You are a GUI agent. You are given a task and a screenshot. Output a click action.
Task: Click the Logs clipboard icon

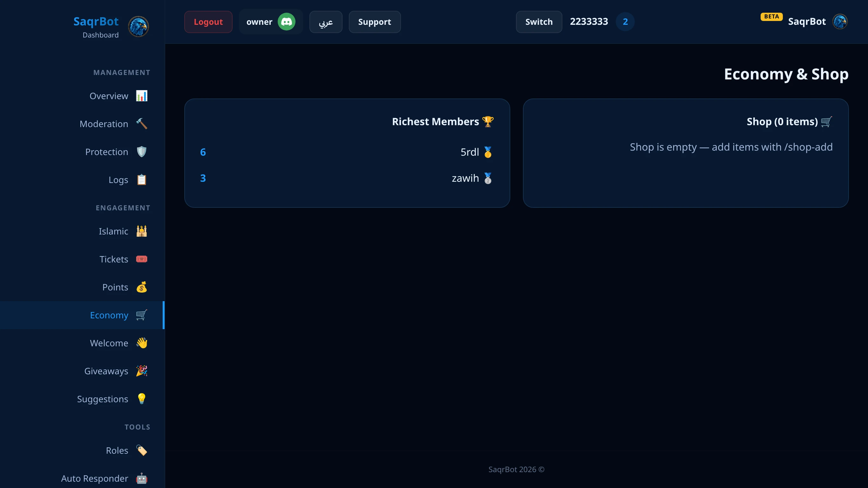point(141,180)
